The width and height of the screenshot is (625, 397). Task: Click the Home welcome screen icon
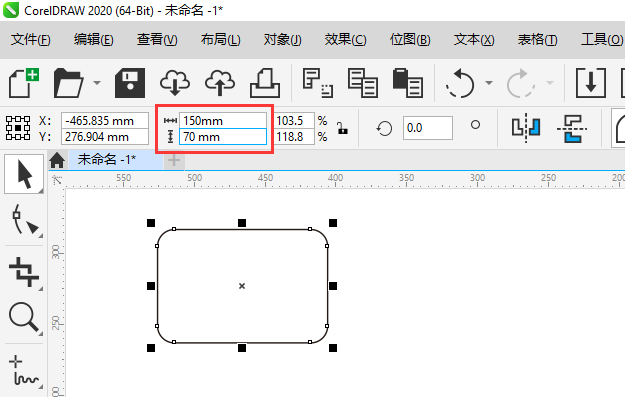coord(57,160)
